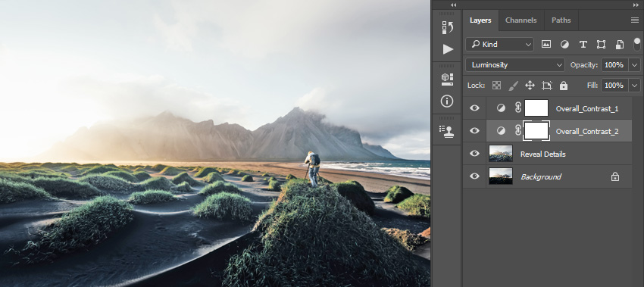Click the lock transparent pixels icon

496,86
